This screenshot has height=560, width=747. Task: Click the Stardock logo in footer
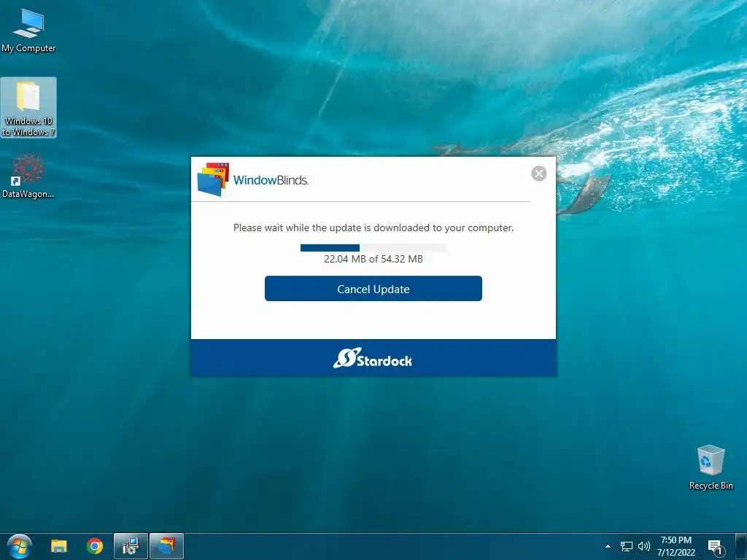(x=373, y=358)
